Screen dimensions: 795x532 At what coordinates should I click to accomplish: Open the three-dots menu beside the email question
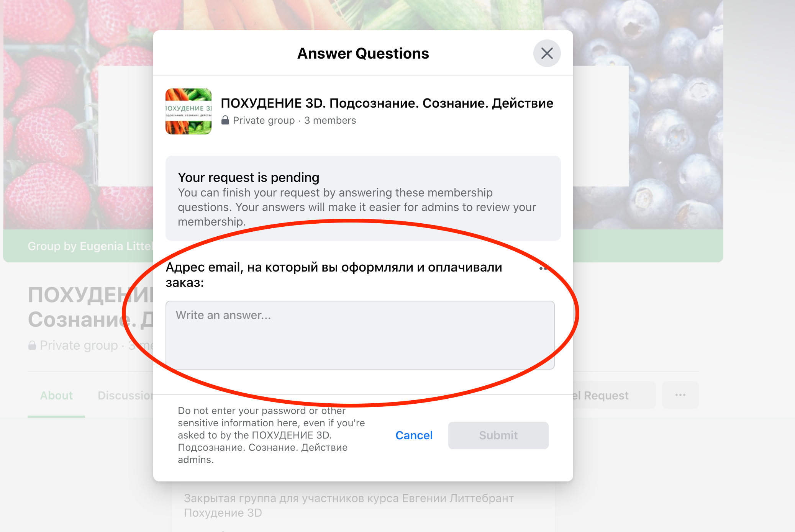[543, 268]
